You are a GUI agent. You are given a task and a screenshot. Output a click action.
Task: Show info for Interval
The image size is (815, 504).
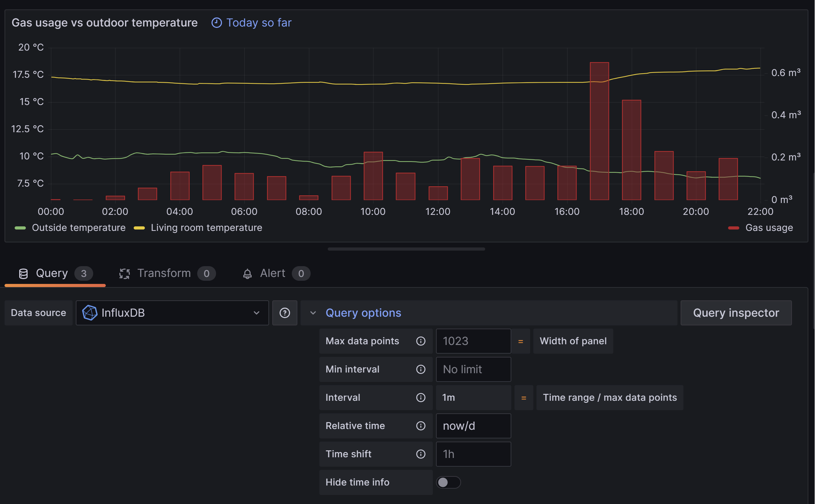[421, 398]
